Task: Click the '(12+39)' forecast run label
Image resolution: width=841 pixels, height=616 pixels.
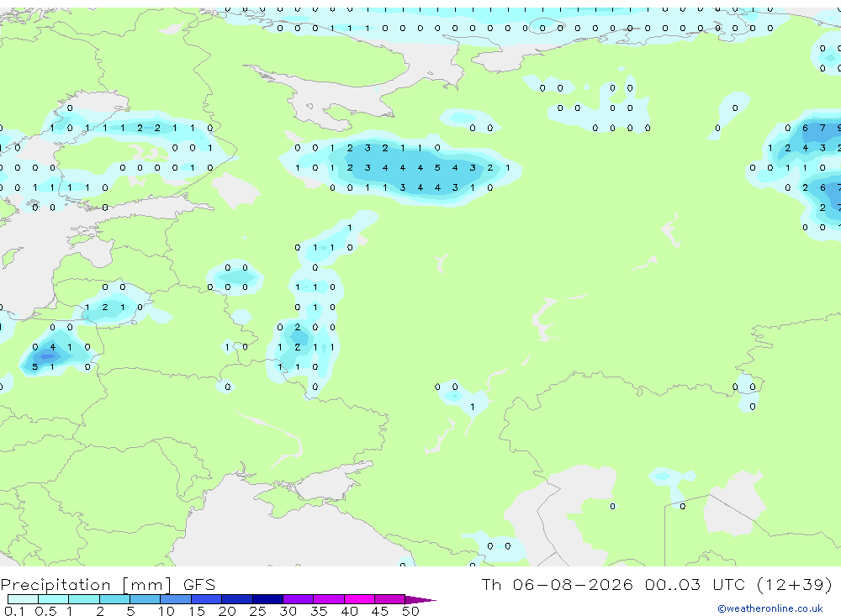Action: 795,584
